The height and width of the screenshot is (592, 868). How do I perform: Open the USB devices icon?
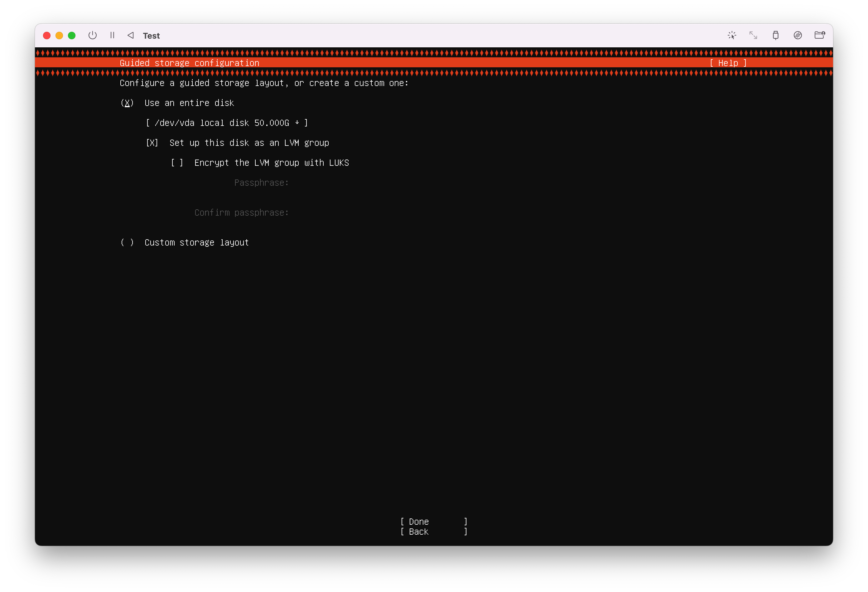click(x=775, y=36)
